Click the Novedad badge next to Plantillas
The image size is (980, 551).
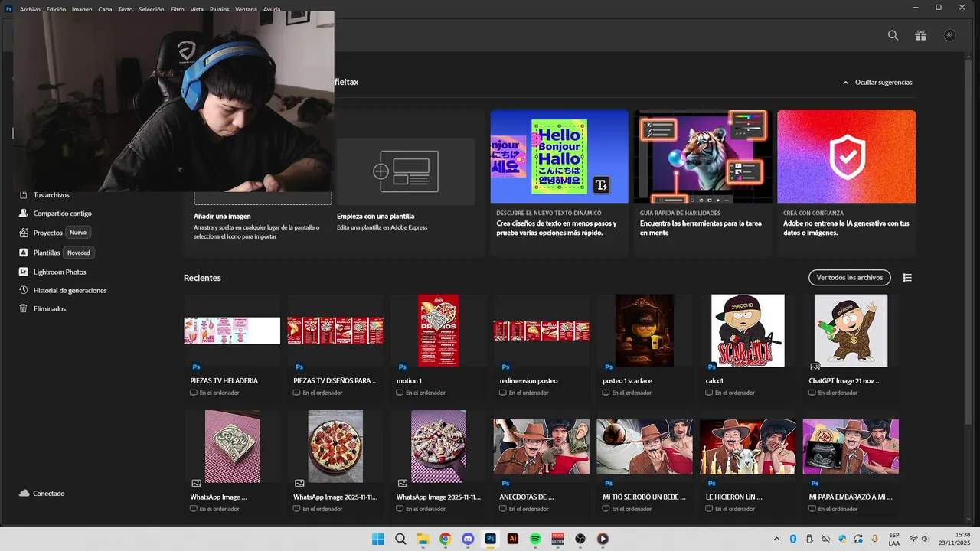coord(79,253)
